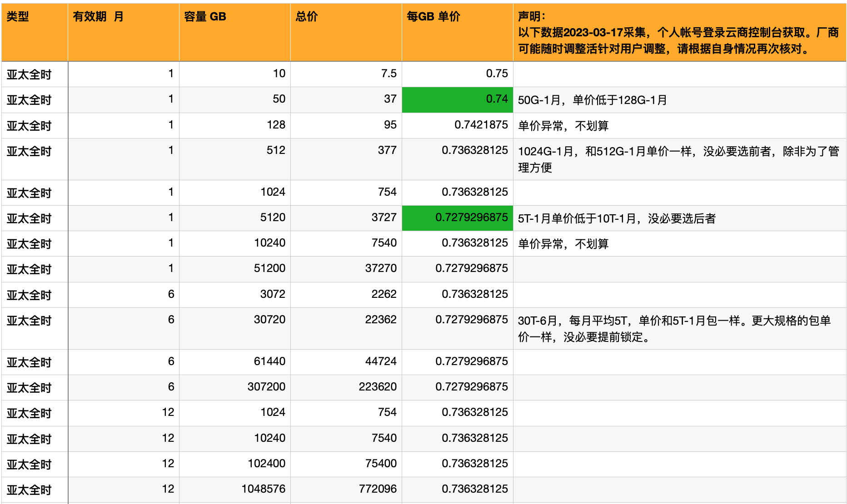Select unit price 0.7421875 cell

[458, 125]
